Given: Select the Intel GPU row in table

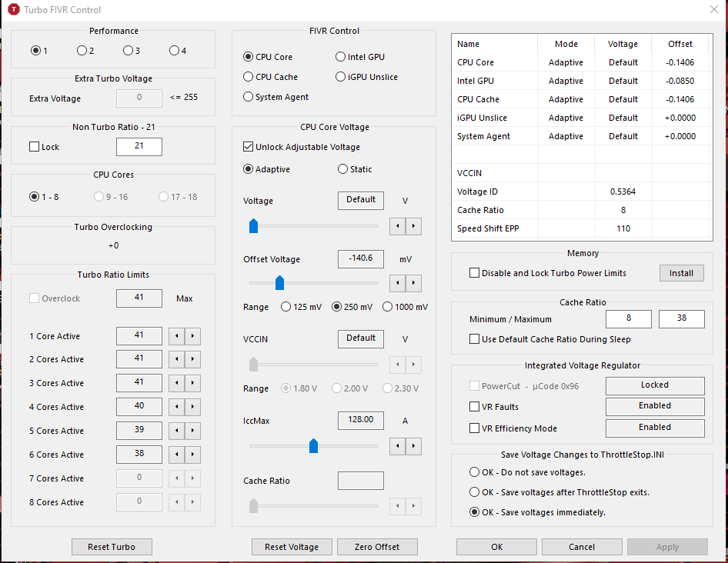Looking at the screenshot, I should click(581, 81).
